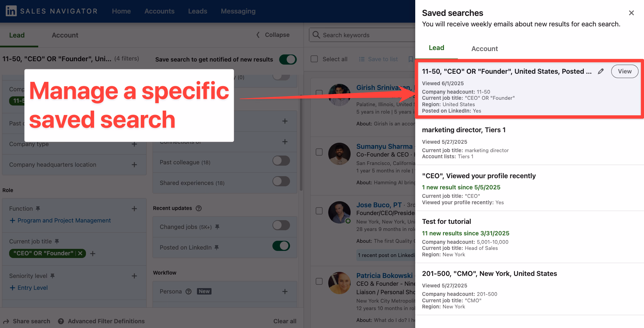
Task: Open the Home menu
Action: pyautogui.click(x=121, y=11)
